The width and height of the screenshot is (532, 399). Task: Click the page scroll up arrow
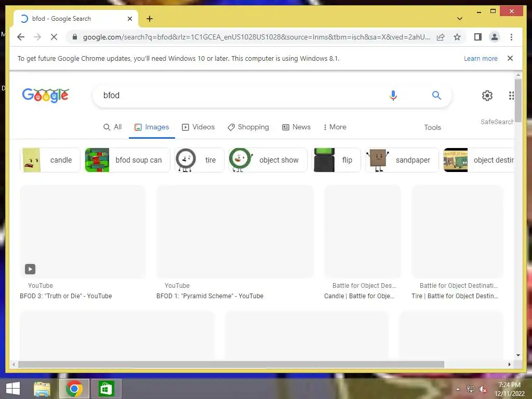pyautogui.click(x=518, y=75)
